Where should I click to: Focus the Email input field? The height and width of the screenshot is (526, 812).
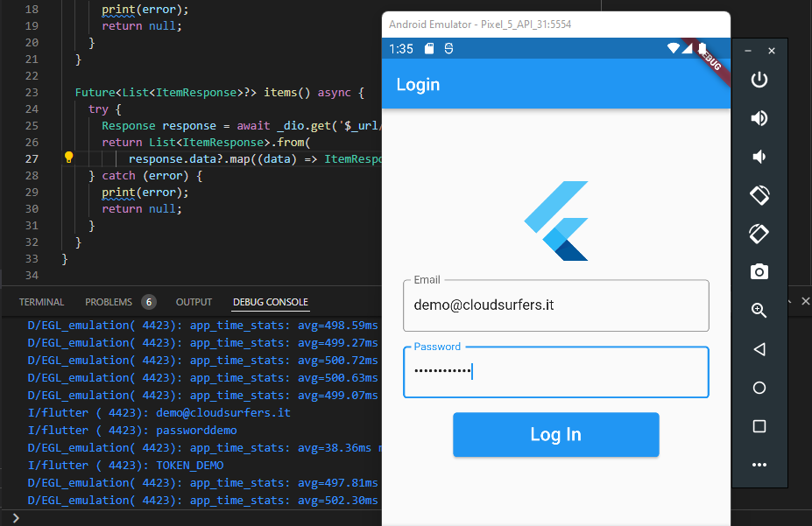(x=555, y=305)
